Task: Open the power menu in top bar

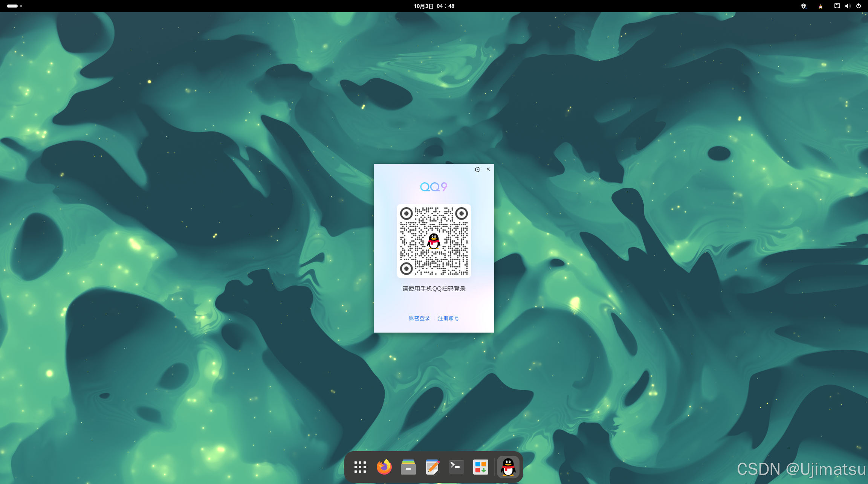Action: pos(859,6)
